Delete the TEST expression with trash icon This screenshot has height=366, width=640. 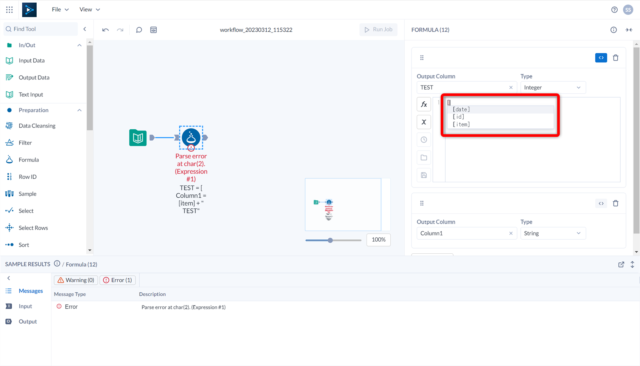pos(616,58)
